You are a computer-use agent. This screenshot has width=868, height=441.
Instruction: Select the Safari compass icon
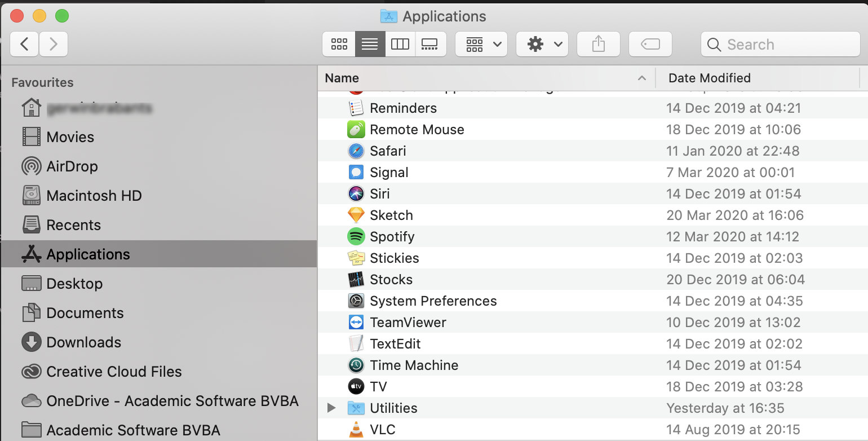356,151
